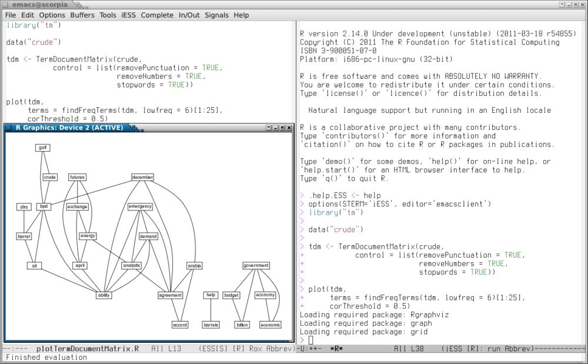The height and width of the screenshot is (364, 588).
Task: Click the plotTermDocumentMatrix.R buffer name in mode line
Action: 88,349
